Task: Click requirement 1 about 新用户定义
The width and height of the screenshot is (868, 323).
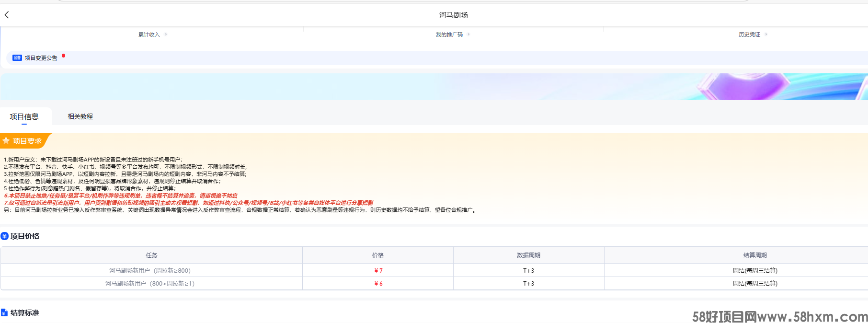Action: [93, 160]
